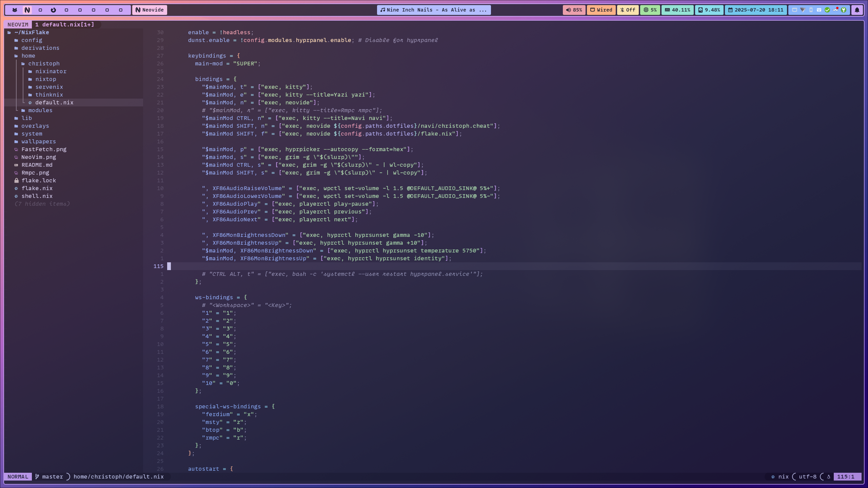Click the Neovide window title button
The height and width of the screenshot is (488, 868).
[x=150, y=10]
